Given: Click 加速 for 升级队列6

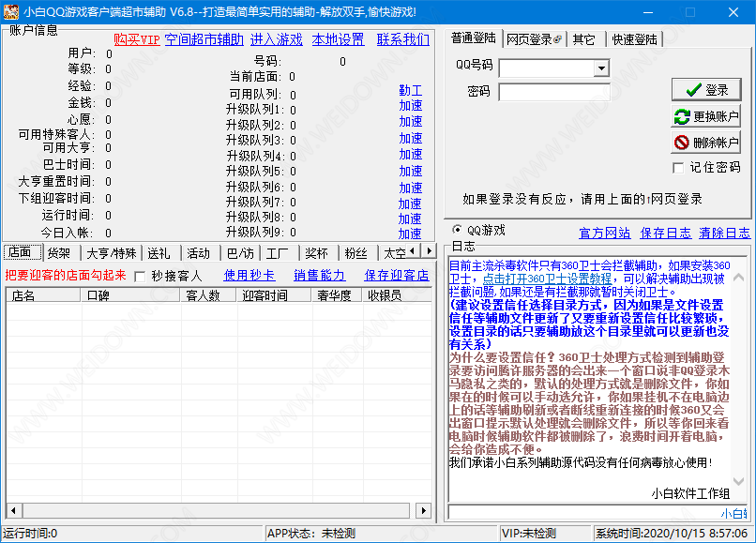Looking at the screenshot, I should tap(411, 188).
